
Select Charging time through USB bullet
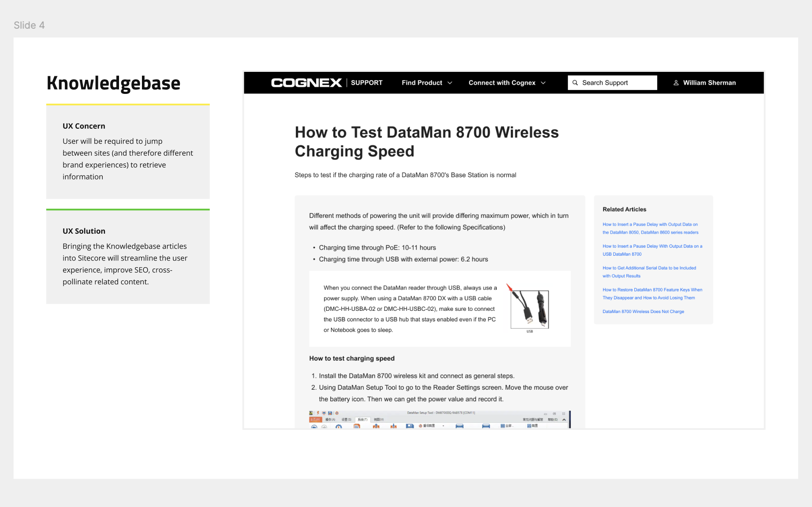pyautogui.click(x=403, y=259)
